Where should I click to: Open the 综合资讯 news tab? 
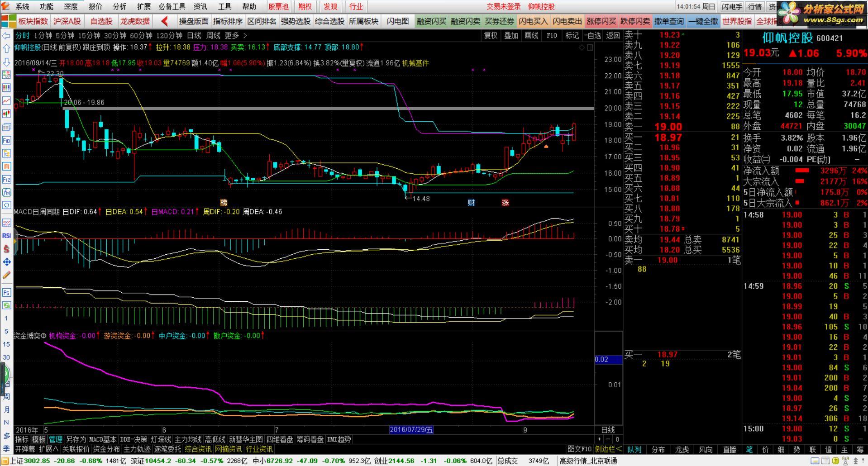pos(198,449)
